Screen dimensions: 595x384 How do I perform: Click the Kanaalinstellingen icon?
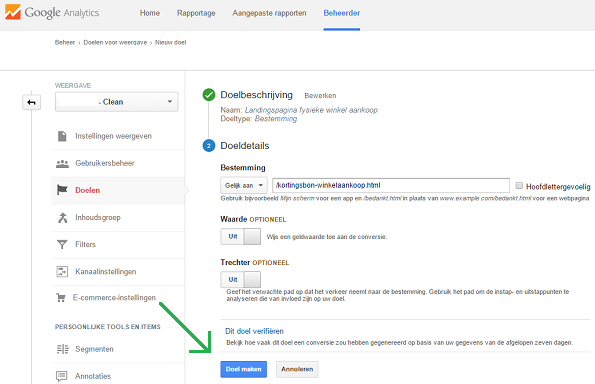tap(62, 272)
